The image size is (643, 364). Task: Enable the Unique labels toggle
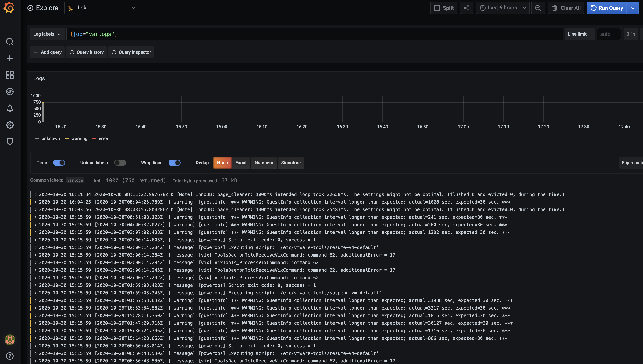(120, 163)
